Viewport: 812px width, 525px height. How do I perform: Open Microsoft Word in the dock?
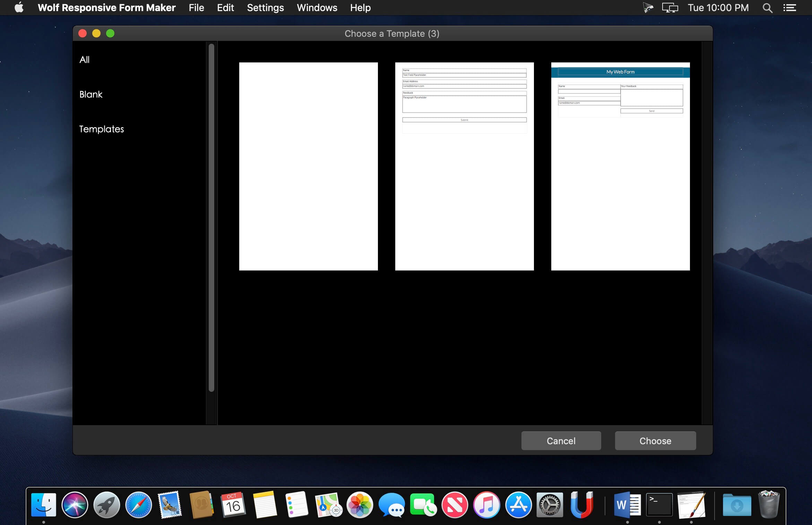627,505
